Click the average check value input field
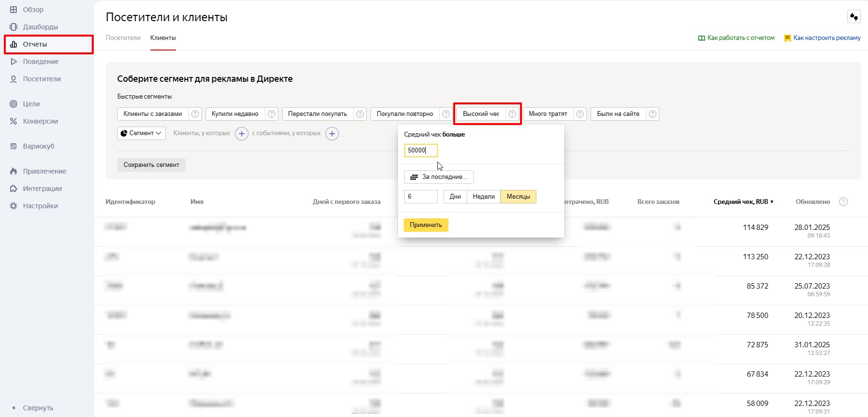The width and height of the screenshot is (868, 417). 421,151
